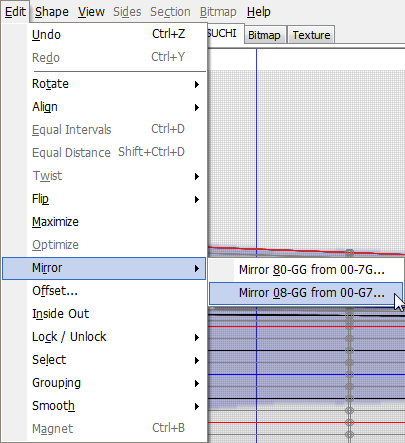The image size is (405, 443).
Task: Expand the Grouping submenu
Action: [x=104, y=383]
